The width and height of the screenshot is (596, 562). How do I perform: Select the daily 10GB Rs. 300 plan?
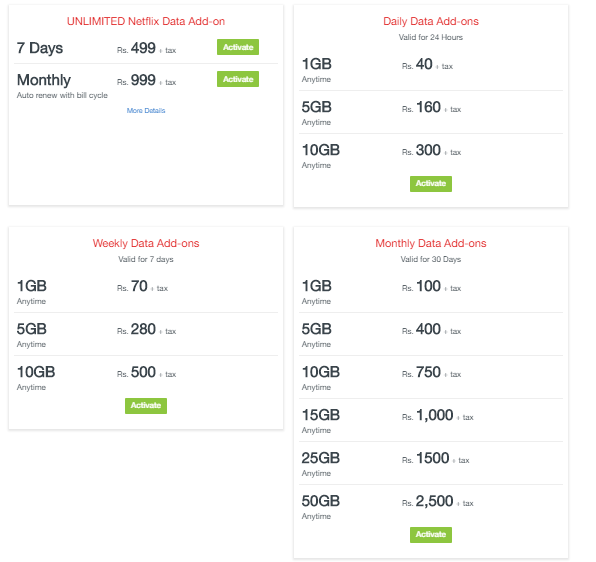point(431,155)
